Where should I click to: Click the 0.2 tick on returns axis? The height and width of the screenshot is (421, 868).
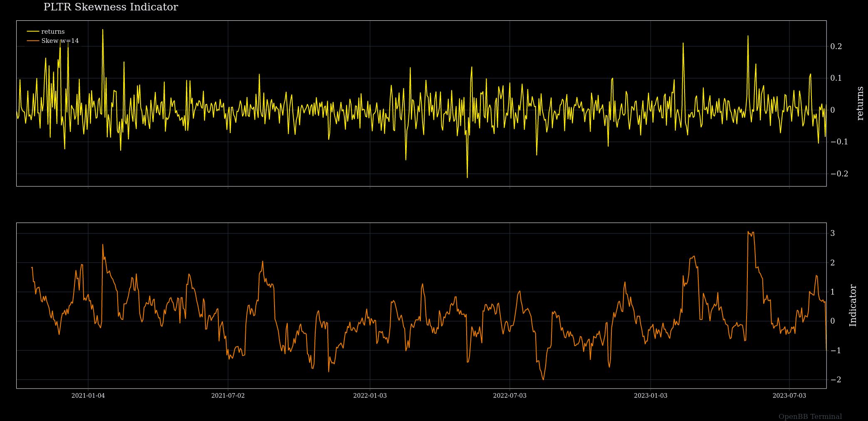click(836, 47)
